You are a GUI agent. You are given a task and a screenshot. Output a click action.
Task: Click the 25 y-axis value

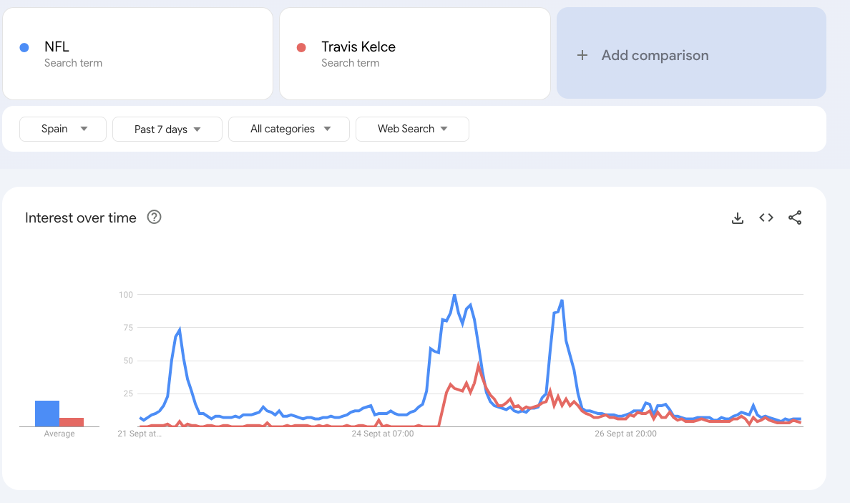128,393
